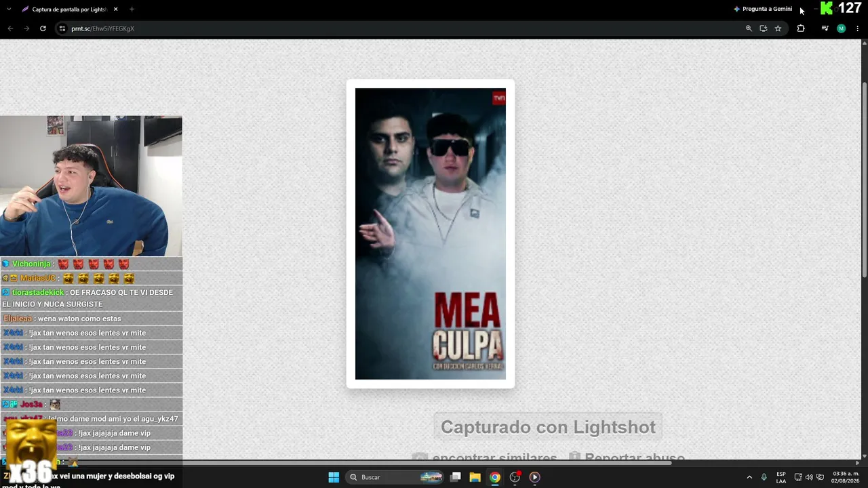Click the scrollbar down arrow
Viewport: 868px width, 488px height.
pos(864,457)
